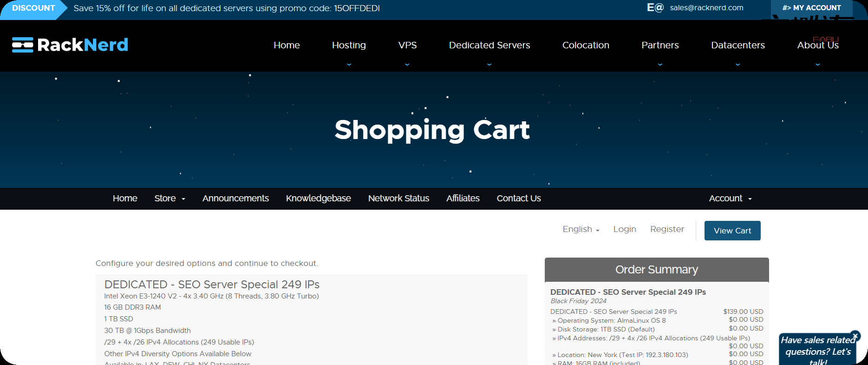Close the sales chat popup

pyautogui.click(x=855, y=335)
